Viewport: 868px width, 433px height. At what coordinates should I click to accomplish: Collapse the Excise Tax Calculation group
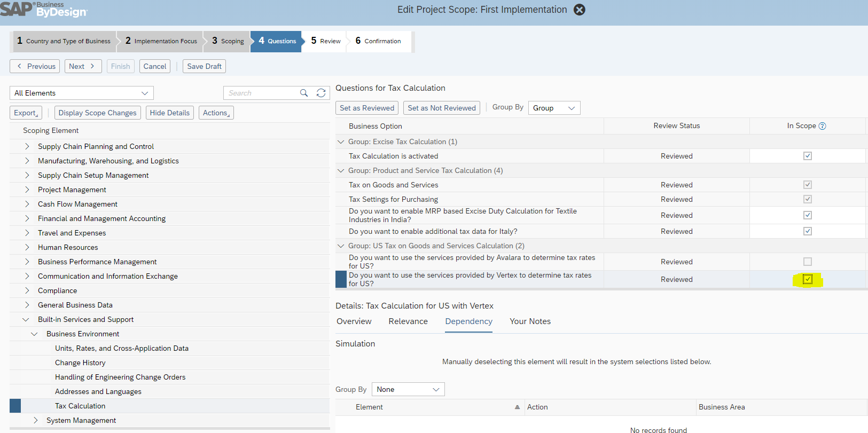(x=341, y=141)
